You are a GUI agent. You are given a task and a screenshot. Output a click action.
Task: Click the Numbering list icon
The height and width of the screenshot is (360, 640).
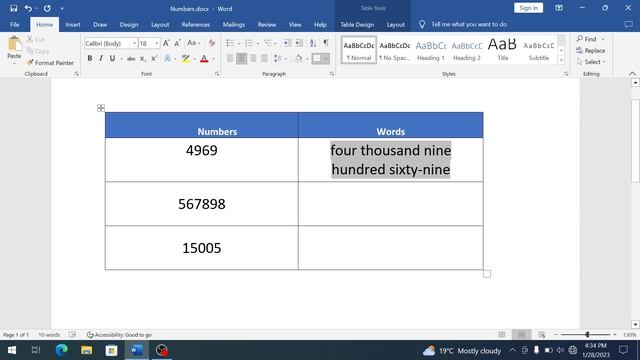(x=249, y=43)
